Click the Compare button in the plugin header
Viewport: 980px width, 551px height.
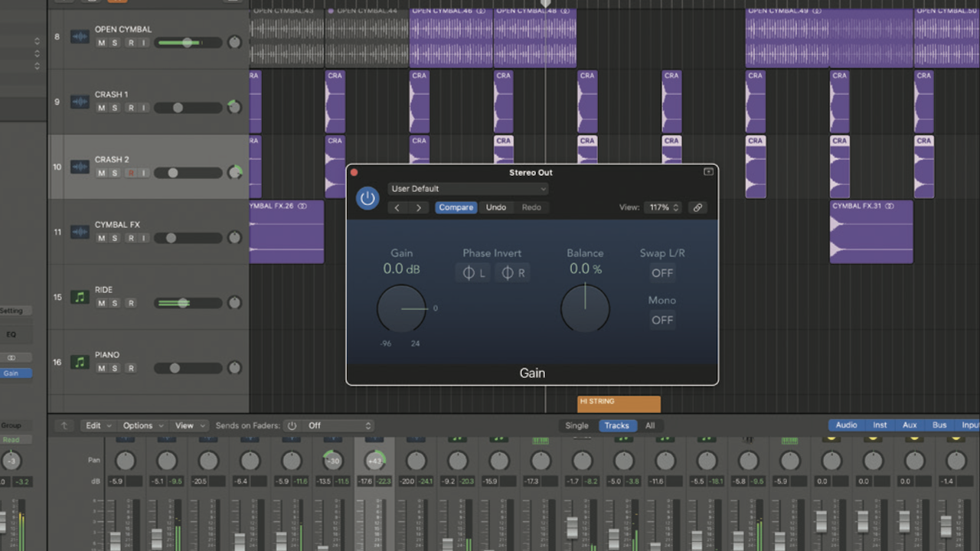pos(456,207)
